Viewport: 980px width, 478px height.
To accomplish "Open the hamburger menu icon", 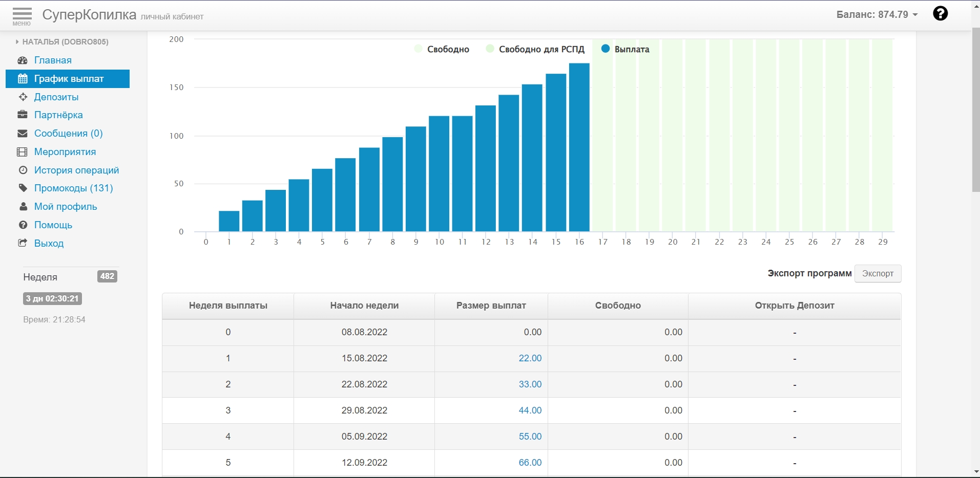I will [x=22, y=14].
